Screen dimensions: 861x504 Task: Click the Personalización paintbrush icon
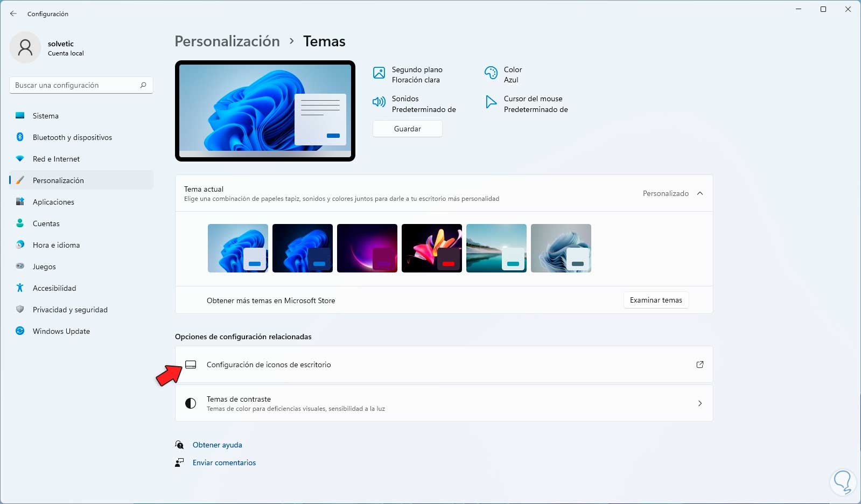point(20,180)
